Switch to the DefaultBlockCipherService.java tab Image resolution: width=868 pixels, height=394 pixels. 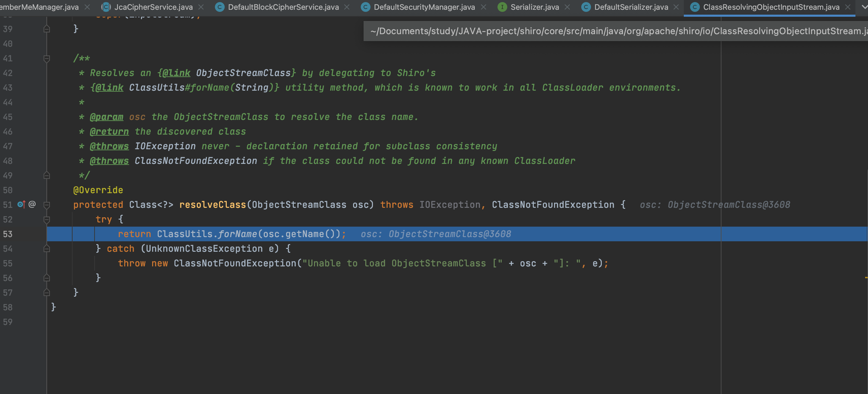283,7
